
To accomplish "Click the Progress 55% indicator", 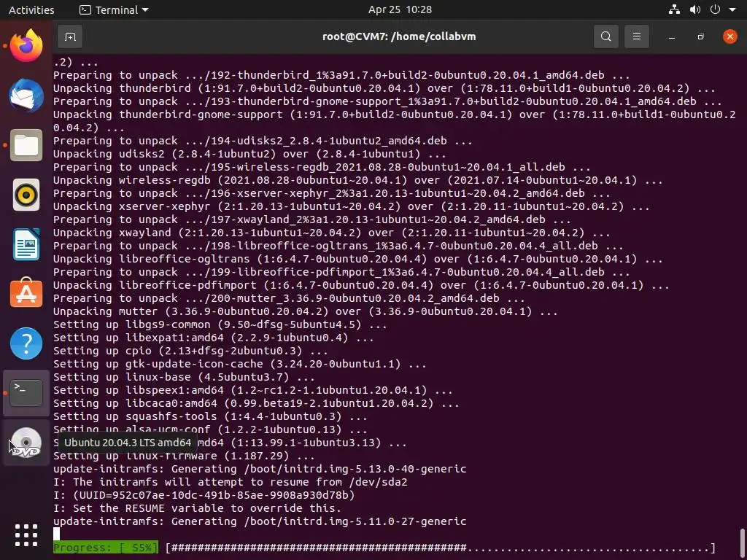I will click(x=105, y=548).
